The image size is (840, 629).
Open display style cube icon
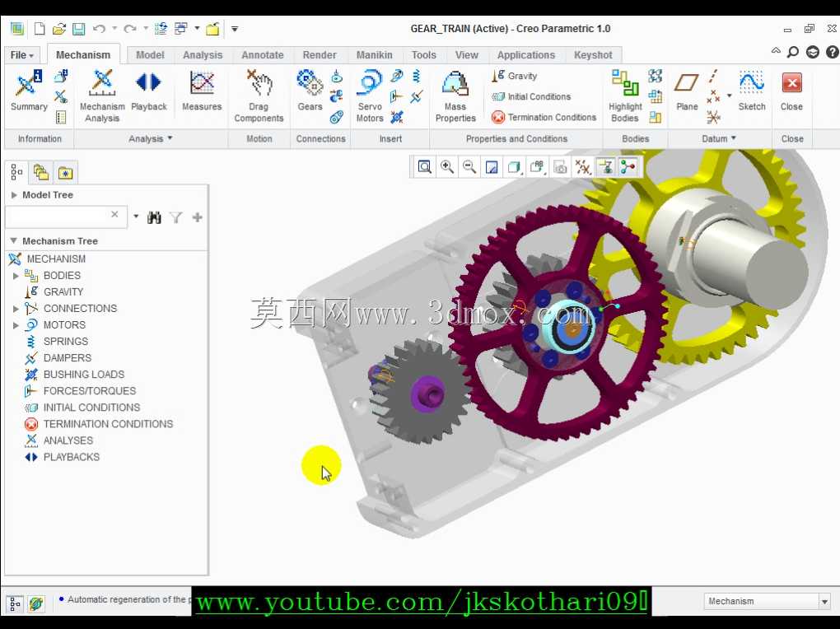tap(514, 167)
